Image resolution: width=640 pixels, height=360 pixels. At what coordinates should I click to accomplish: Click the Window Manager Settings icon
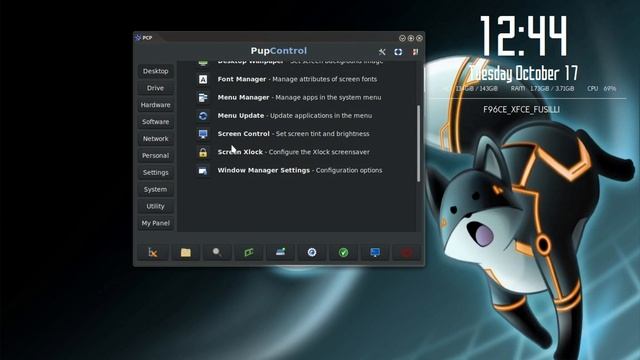203,171
